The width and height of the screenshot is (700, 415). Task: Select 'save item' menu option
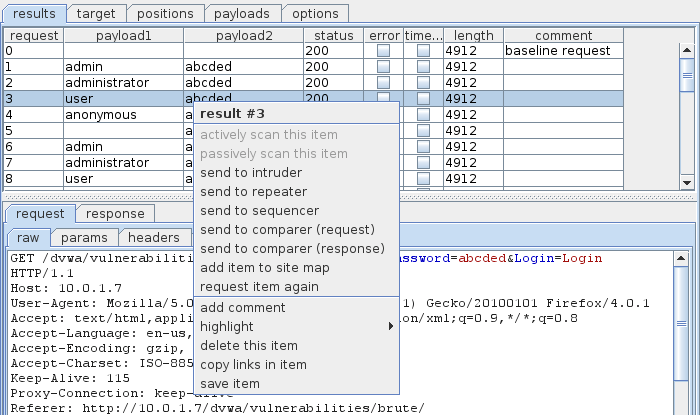(230, 384)
